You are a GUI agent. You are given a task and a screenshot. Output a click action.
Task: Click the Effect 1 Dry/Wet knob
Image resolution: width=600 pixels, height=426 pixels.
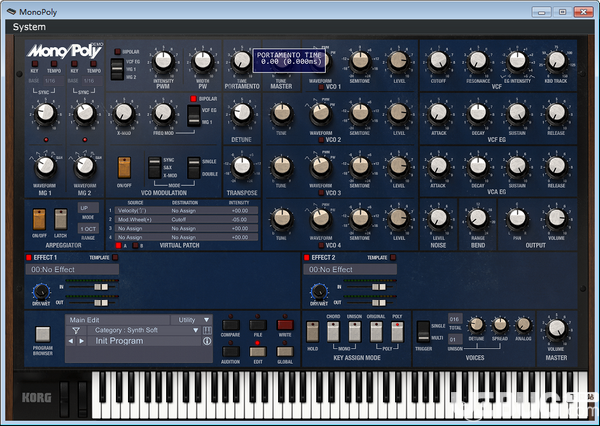pos(41,292)
